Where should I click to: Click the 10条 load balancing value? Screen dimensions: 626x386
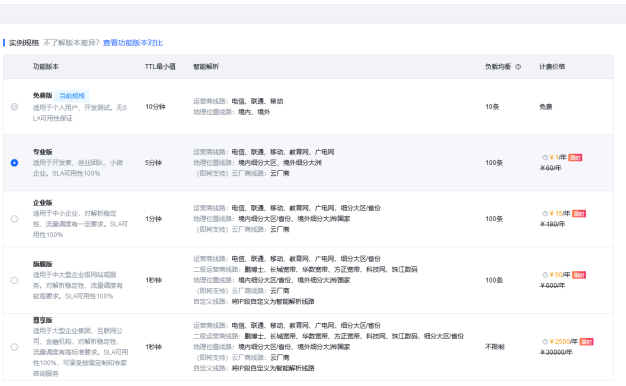coord(492,107)
